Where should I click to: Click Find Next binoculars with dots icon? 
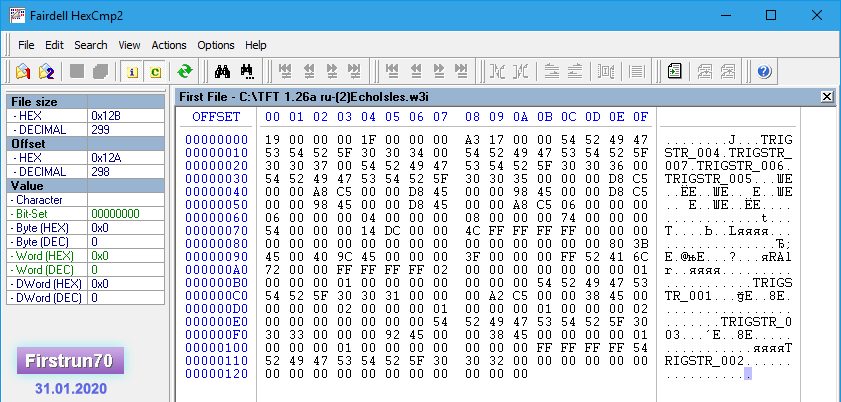pyautogui.click(x=246, y=71)
